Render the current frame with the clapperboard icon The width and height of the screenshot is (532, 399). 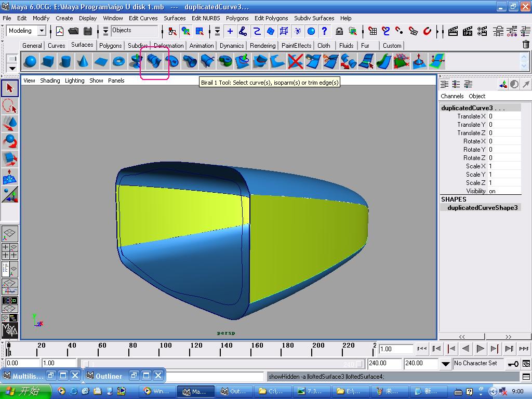coord(453,31)
